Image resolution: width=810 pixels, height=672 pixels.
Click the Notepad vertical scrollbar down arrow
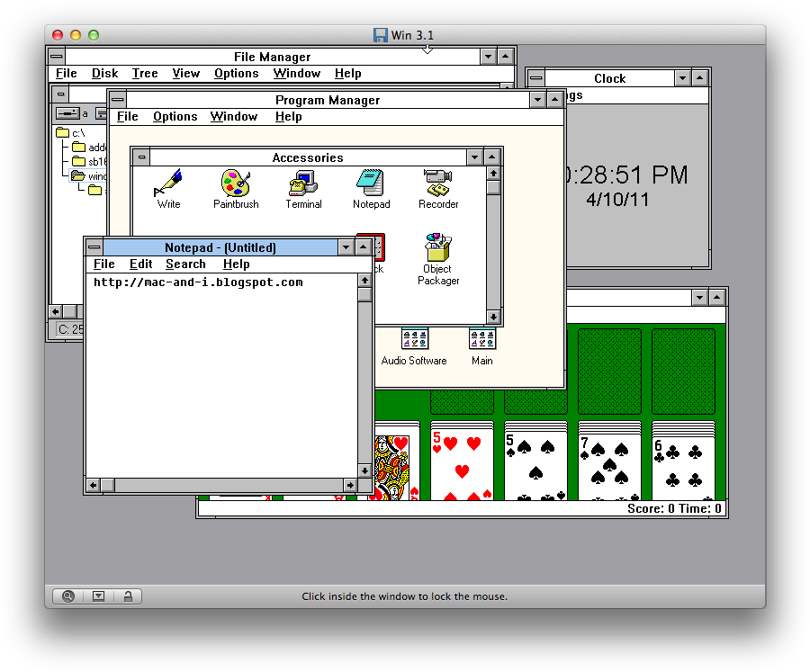364,470
